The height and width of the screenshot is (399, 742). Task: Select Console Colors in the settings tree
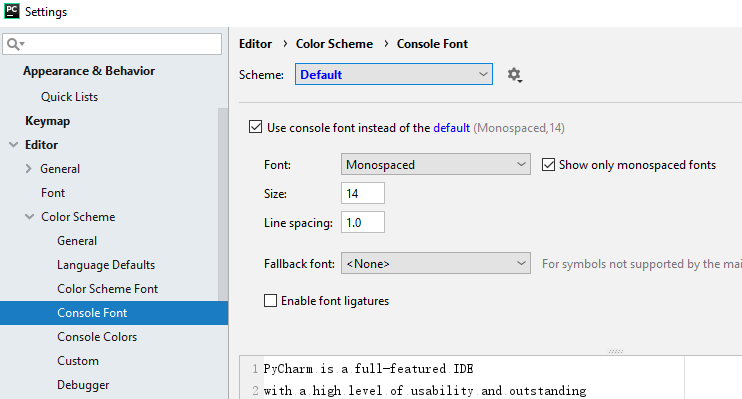(x=97, y=337)
